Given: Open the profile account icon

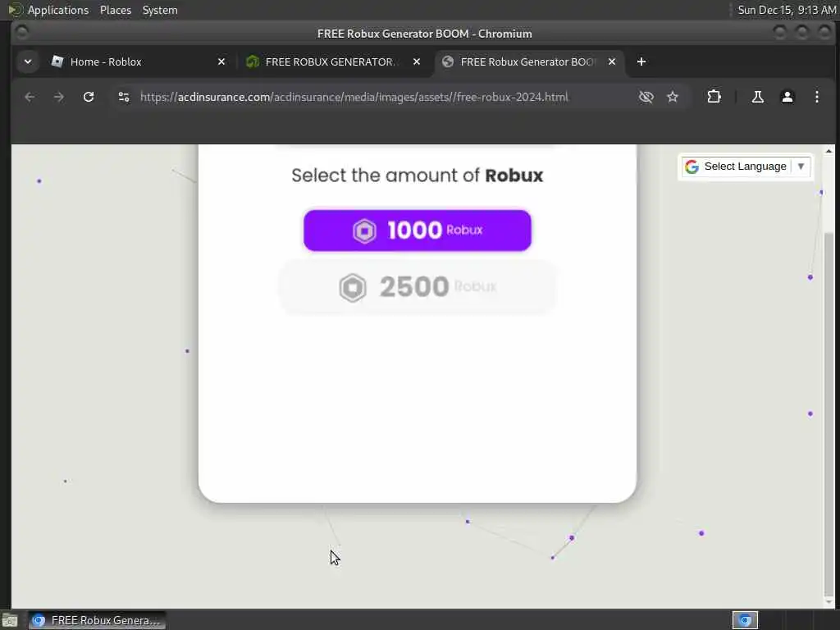Looking at the screenshot, I should click(x=787, y=97).
